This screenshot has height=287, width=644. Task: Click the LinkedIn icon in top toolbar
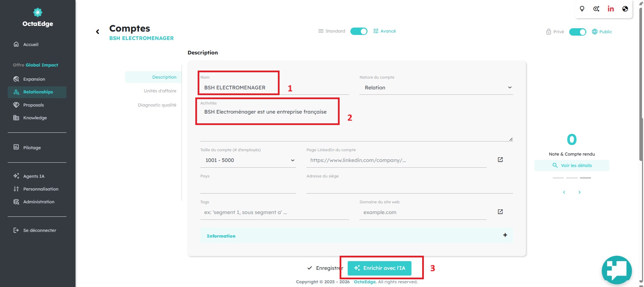[x=610, y=9]
